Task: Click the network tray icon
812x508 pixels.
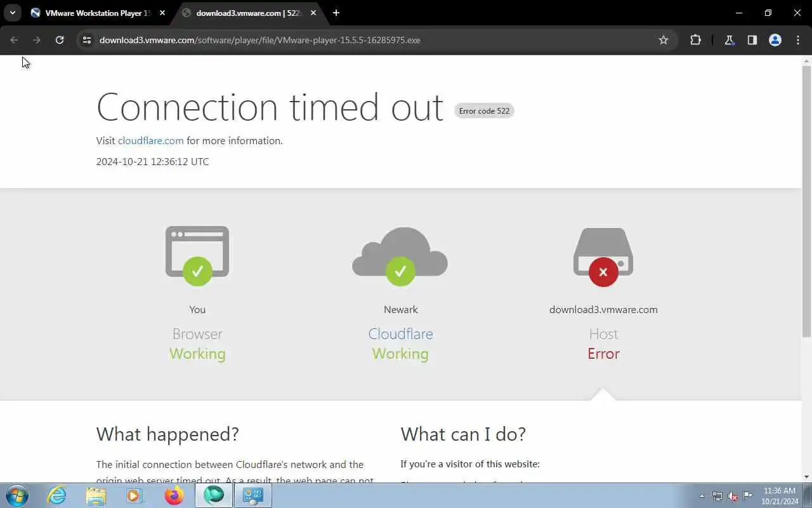Action: [717, 496]
